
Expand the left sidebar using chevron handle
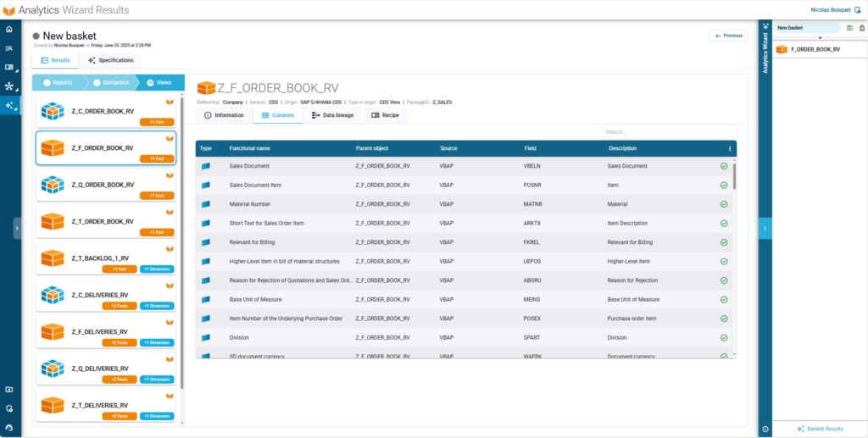tap(16, 228)
